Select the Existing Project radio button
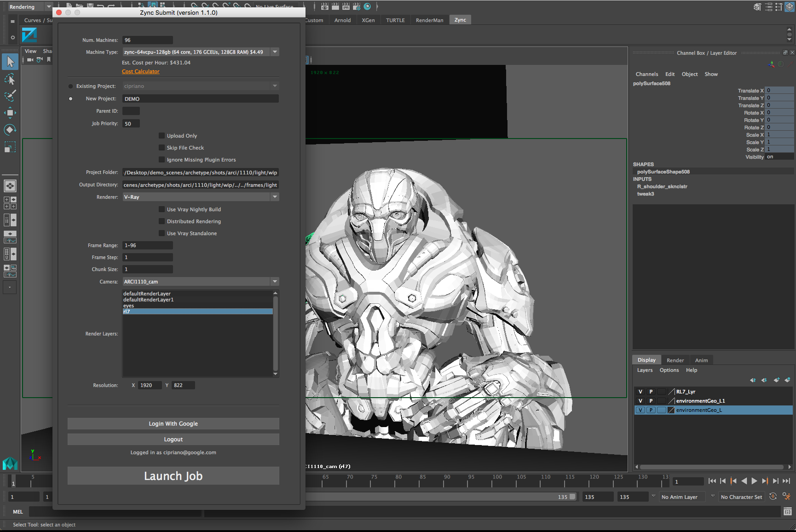The image size is (796, 532). pos(71,86)
